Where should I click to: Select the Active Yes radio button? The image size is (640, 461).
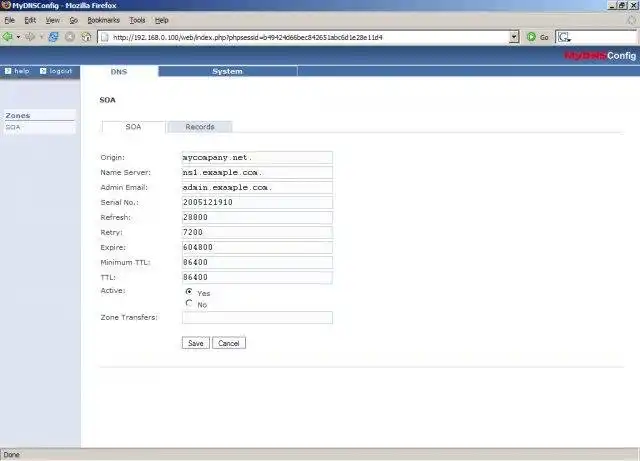189,292
